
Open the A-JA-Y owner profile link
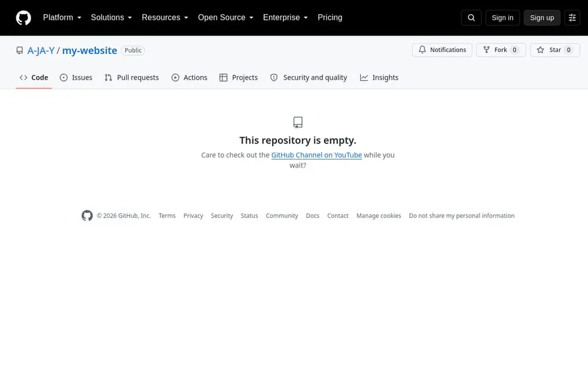(41, 50)
